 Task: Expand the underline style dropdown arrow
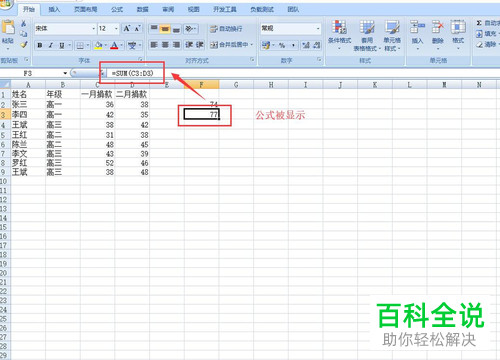[69, 45]
